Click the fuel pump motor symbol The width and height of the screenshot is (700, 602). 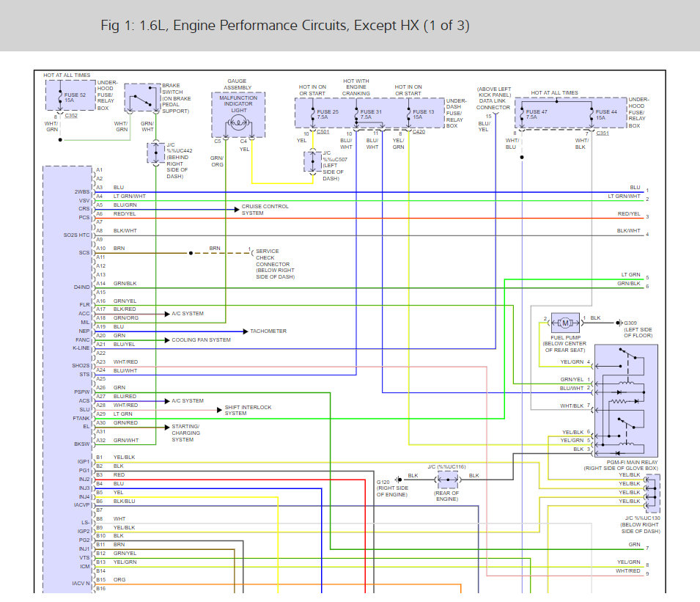click(564, 320)
